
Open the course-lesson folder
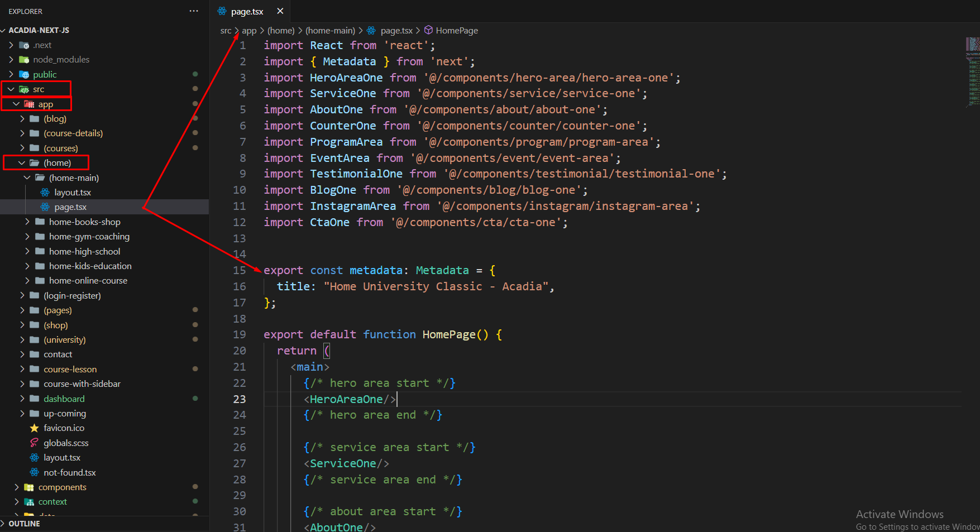click(x=70, y=369)
